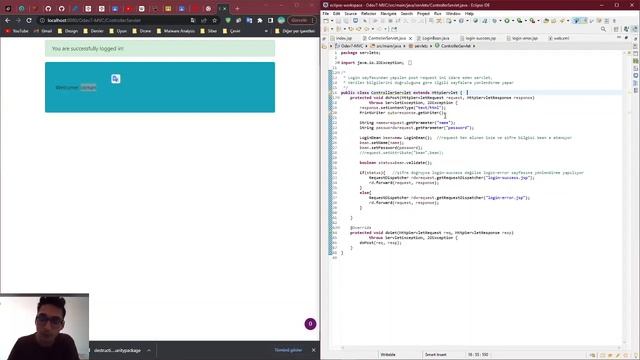Click Eclipse Run green button

pos(507,21)
